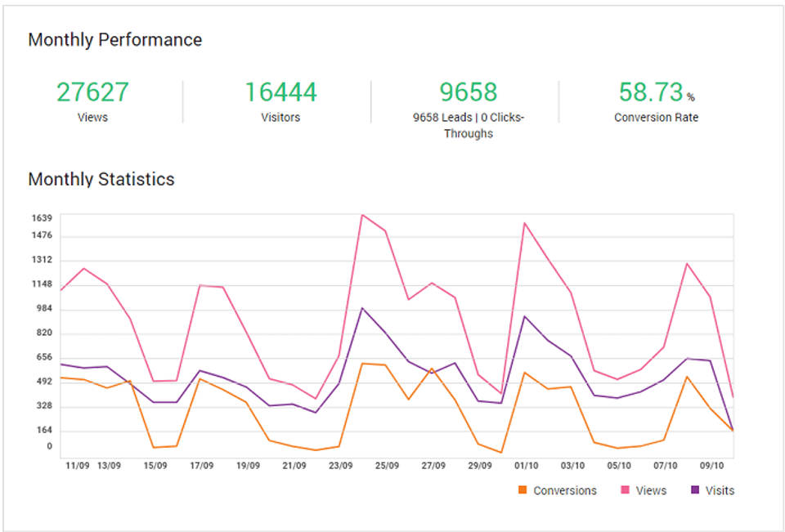Toggle the Views series legend label
This screenshot has width=785, height=532.
point(651,490)
